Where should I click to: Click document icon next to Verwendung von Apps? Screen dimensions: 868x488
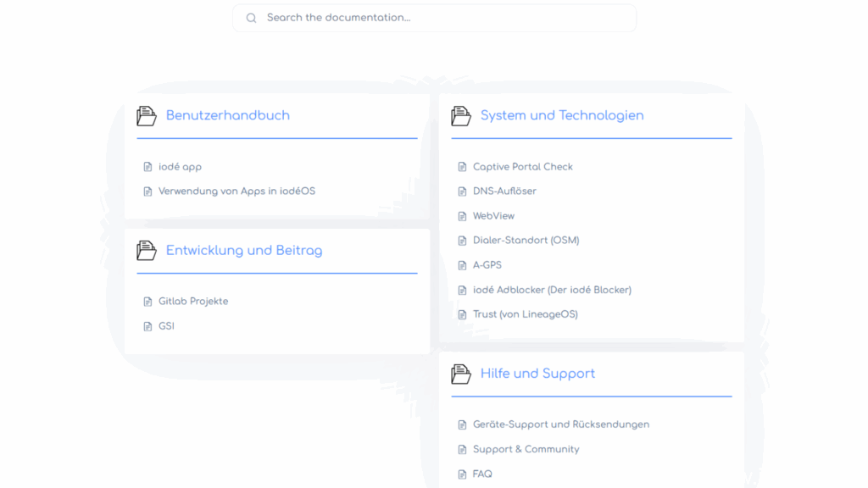(147, 191)
